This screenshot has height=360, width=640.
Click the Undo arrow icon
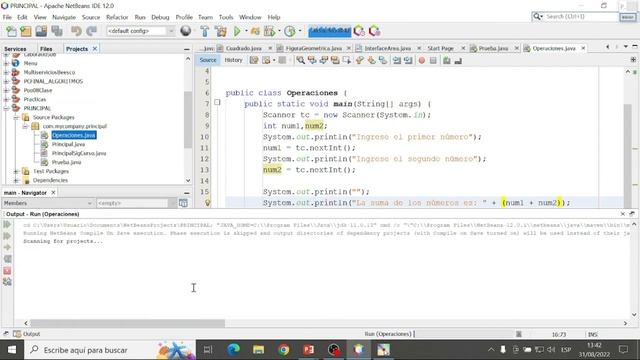tap(76, 31)
